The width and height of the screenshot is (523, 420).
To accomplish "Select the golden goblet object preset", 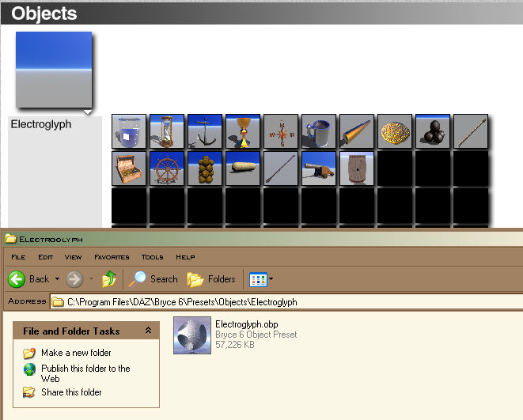I will click(243, 131).
